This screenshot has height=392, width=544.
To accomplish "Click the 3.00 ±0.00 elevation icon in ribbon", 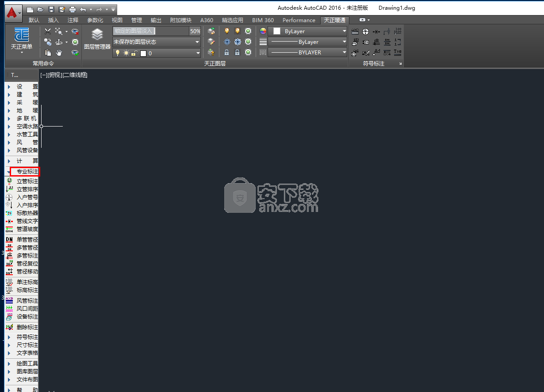I will [398, 31].
